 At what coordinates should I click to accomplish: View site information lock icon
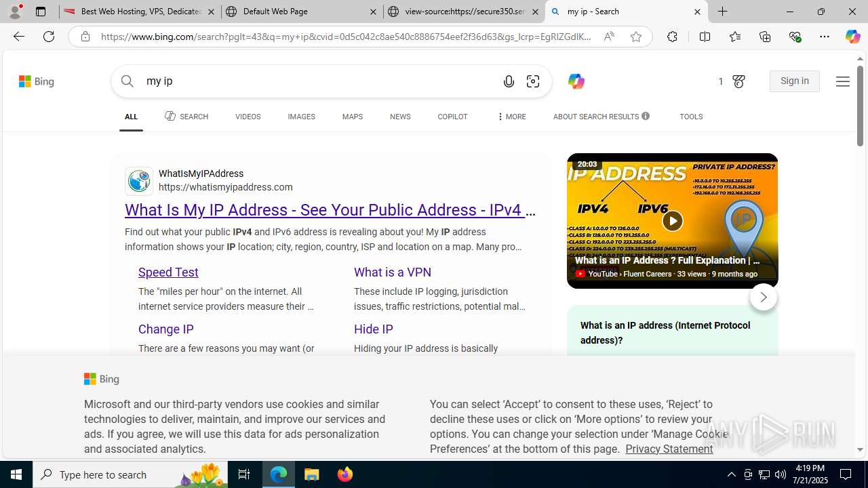click(x=85, y=37)
